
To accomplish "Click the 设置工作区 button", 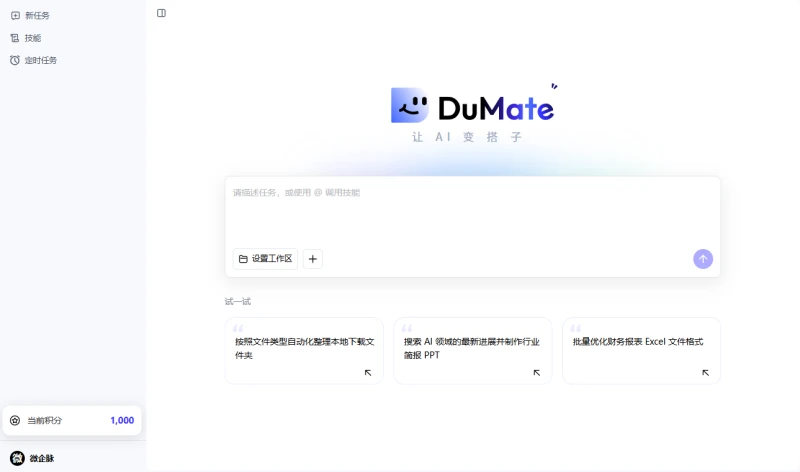I will point(265,259).
